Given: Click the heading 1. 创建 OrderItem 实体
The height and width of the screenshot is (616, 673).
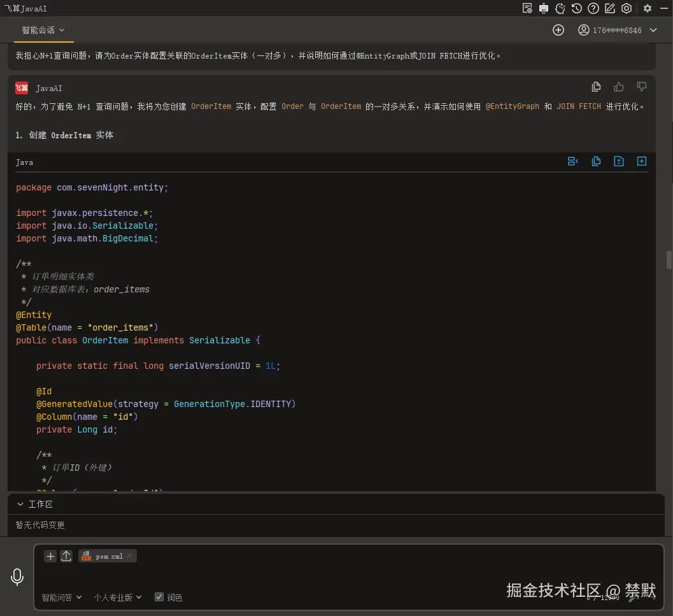Looking at the screenshot, I should pos(64,135).
